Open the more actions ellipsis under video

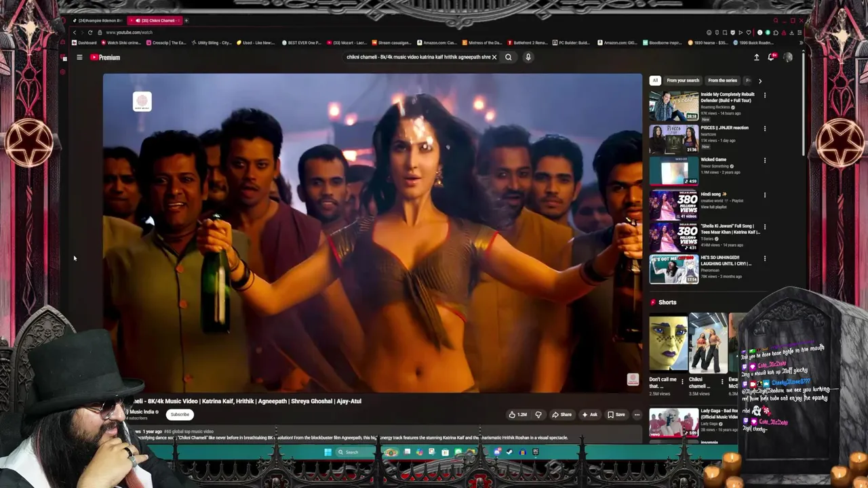pos(637,415)
